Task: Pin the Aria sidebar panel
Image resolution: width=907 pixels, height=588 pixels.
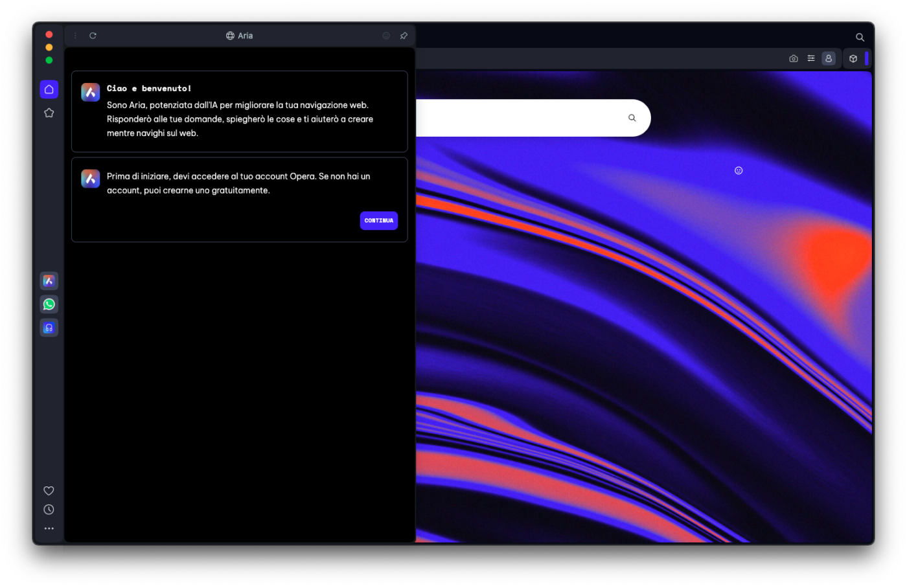Action: [404, 36]
